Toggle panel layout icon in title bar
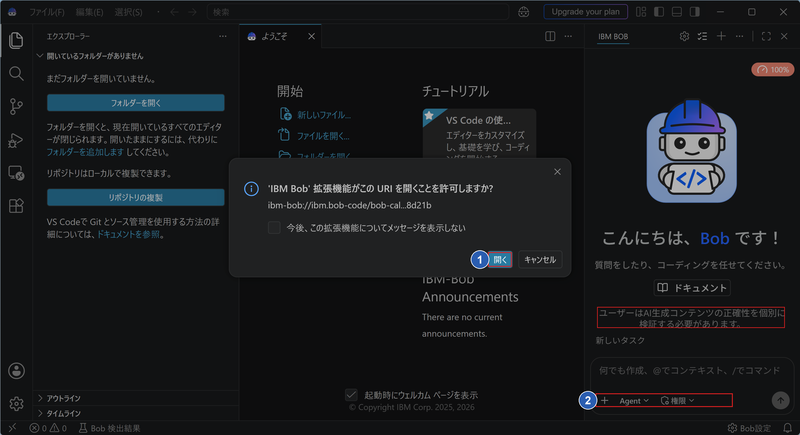This screenshot has width=800, height=435. pos(677,12)
